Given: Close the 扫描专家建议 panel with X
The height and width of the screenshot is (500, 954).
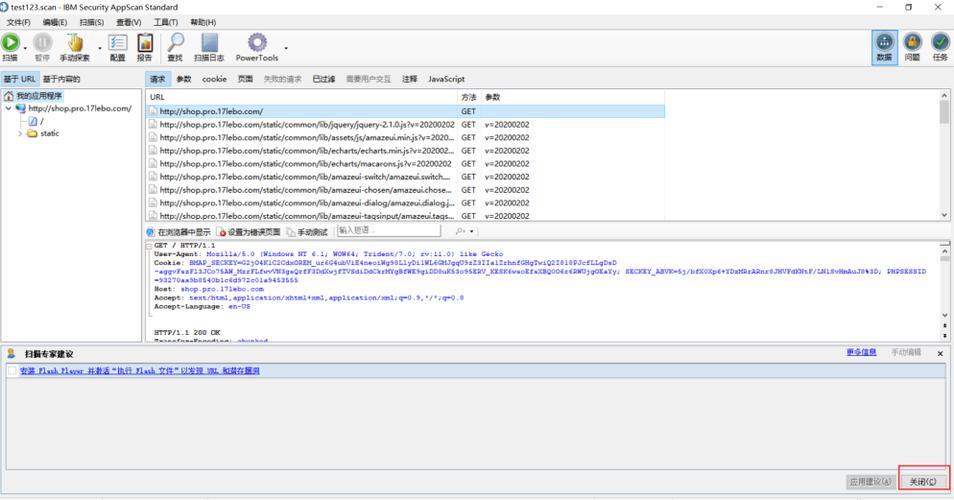Looking at the screenshot, I should [940, 353].
